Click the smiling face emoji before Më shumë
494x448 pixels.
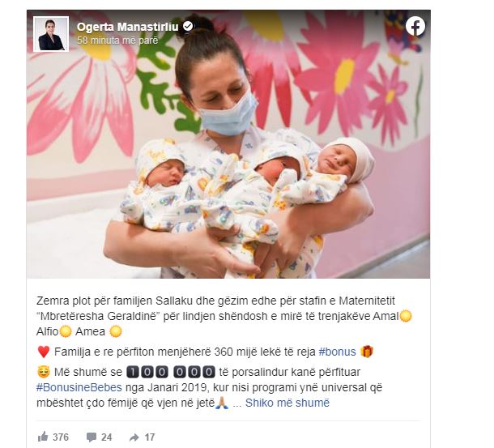tap(44, 372)
